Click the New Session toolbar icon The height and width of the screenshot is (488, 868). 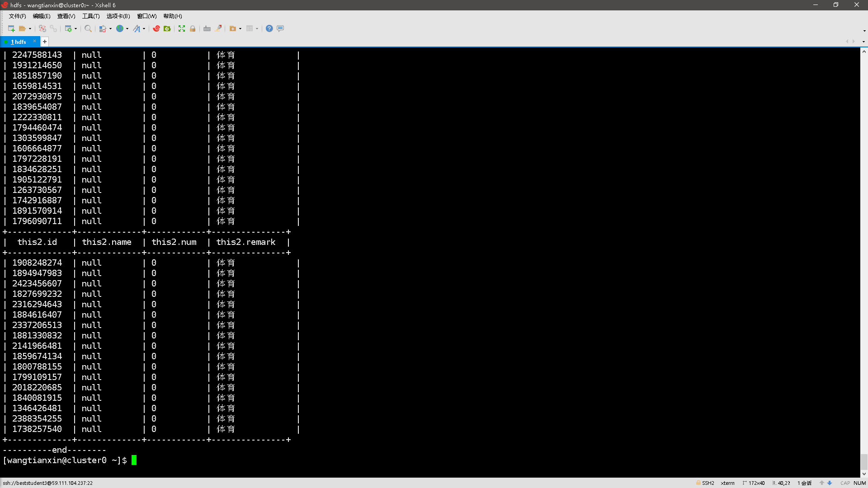tap(11, 28)
